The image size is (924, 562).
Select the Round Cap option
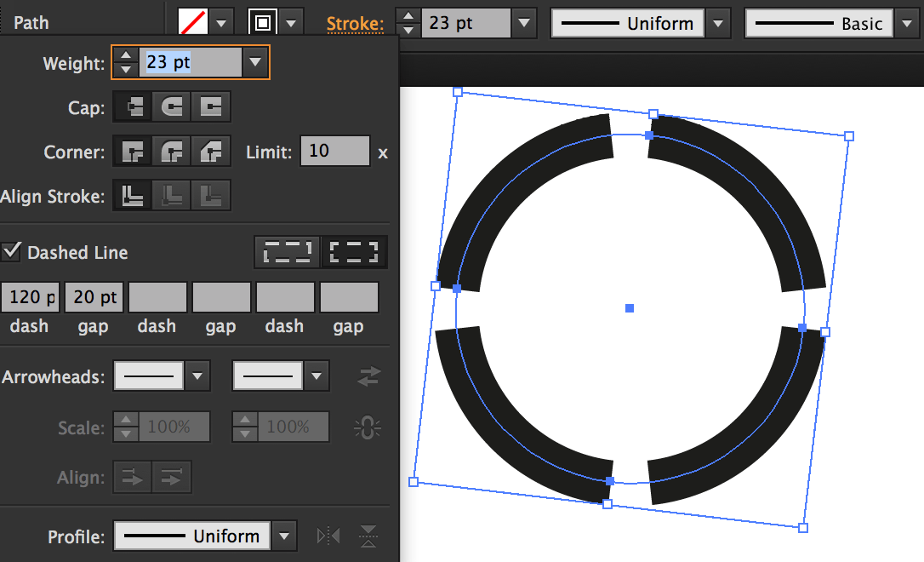pos(171,106)
